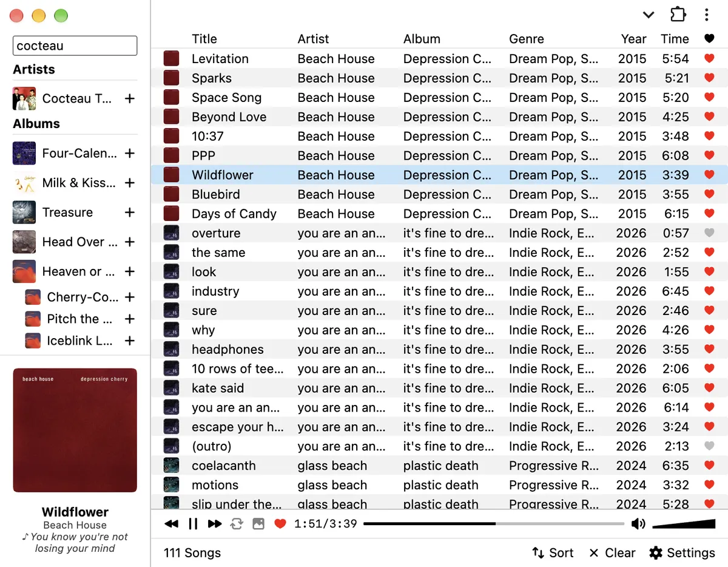Image resolution: width=728 pixels, height=567 pixels.
Task: Mute audio with the speaker icon
Action: pyautogui.click(x=638, y=524)
